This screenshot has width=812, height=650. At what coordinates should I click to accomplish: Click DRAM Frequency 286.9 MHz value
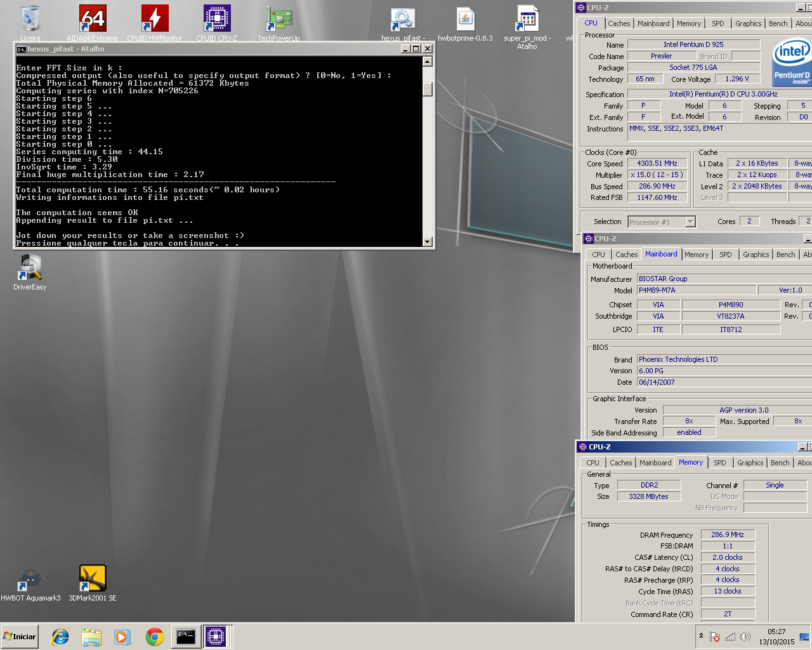[728, 534]
